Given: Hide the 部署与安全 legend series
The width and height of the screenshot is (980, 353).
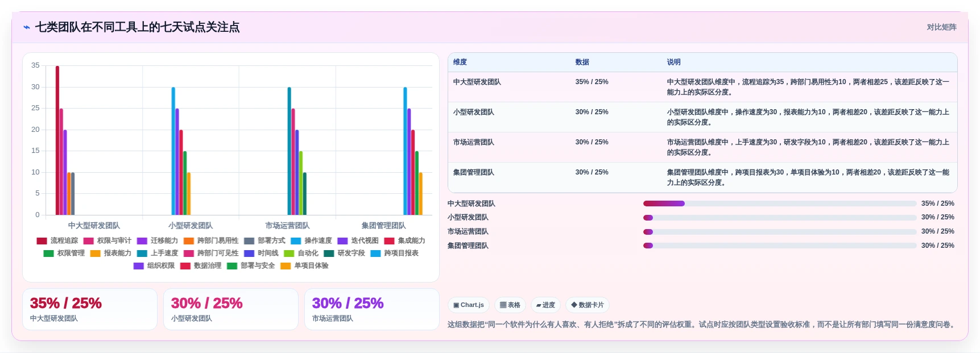Looking at the screenshot, I should tap(251, 265).
